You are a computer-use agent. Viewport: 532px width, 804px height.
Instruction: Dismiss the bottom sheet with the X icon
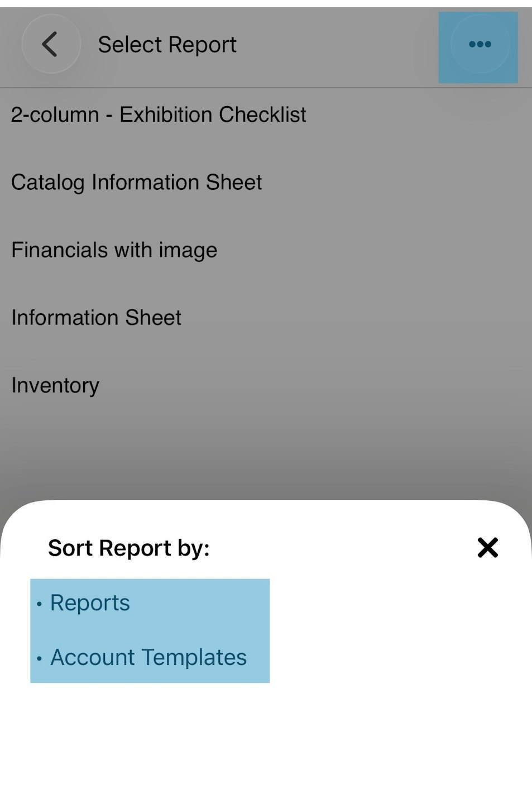tap(487, 548)
